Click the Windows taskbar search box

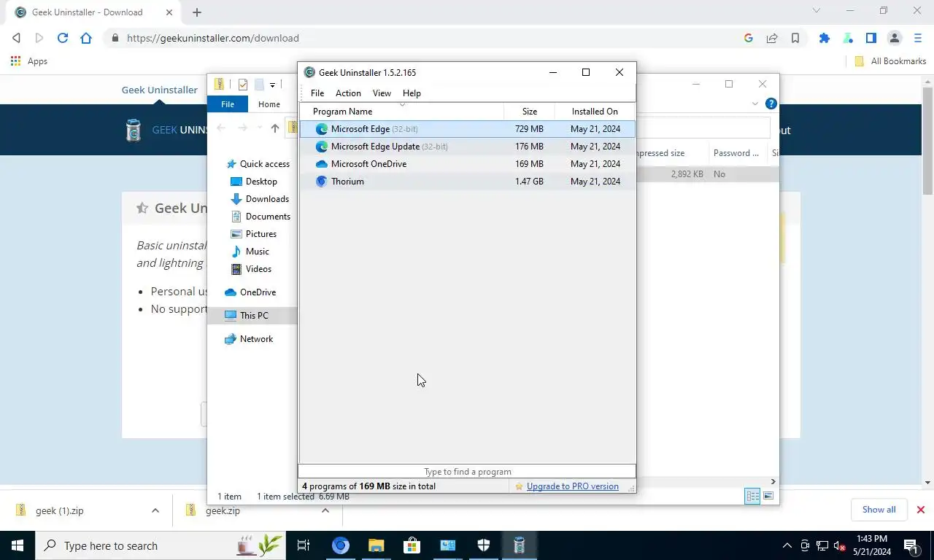(161, 545)
